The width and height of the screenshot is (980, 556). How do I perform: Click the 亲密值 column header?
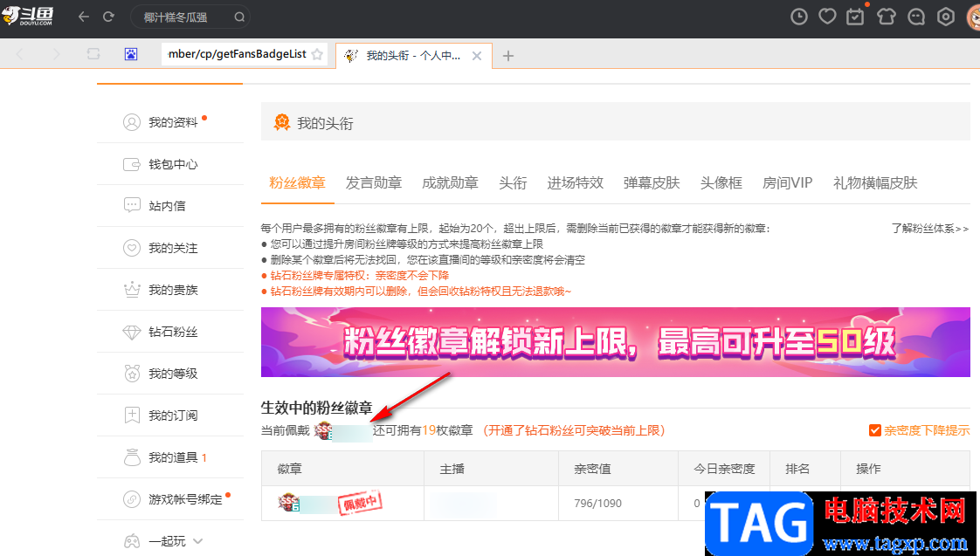point(592,469)
